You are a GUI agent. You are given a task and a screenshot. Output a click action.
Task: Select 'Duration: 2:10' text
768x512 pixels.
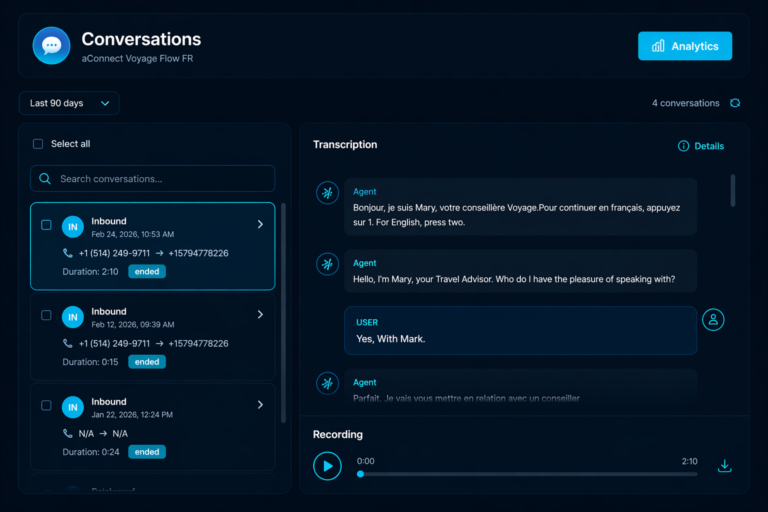pos(90,271)
